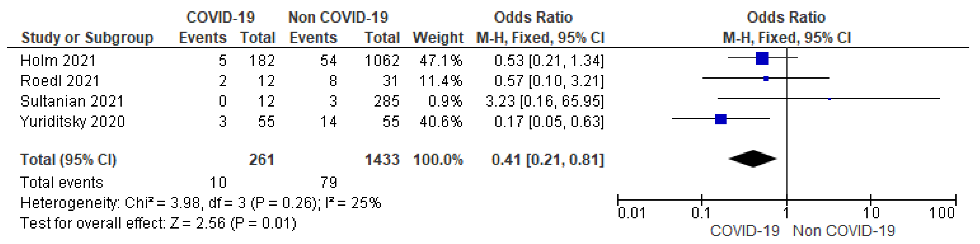The width and height of the screenshot is (980, 244).
Task: Click the black diamond pooled estimate
Action: 752,159
